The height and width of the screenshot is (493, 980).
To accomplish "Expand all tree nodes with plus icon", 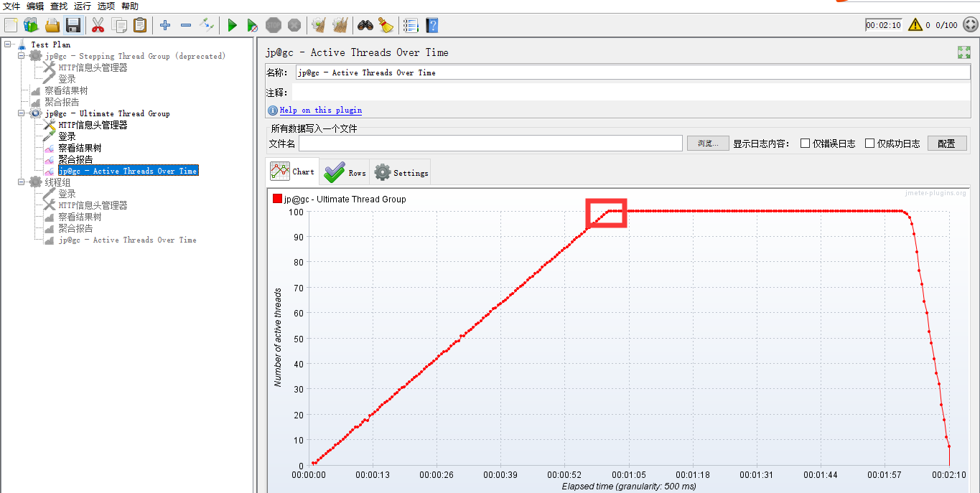I will point(165,25).
